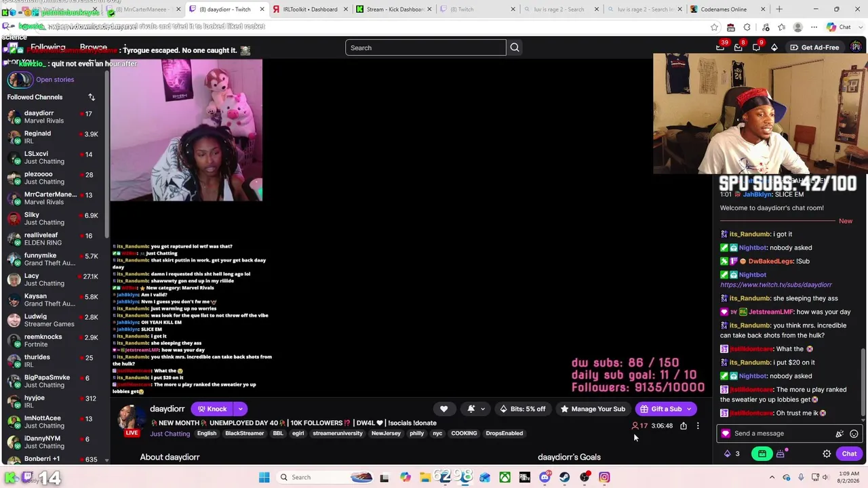Click the Knock button
This screenshot has width=868, height=488.
212,409
